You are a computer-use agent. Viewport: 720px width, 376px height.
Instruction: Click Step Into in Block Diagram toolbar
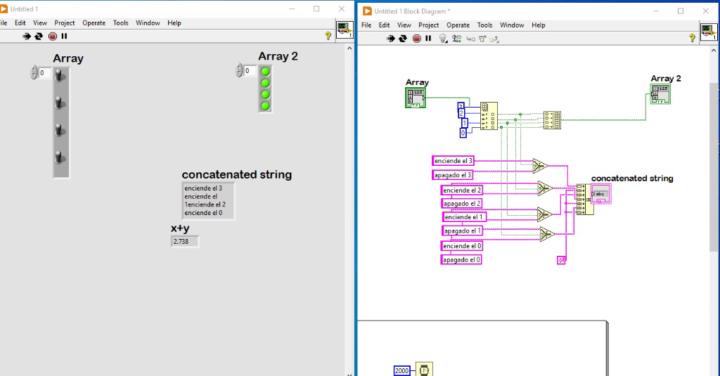coord(471,39)
